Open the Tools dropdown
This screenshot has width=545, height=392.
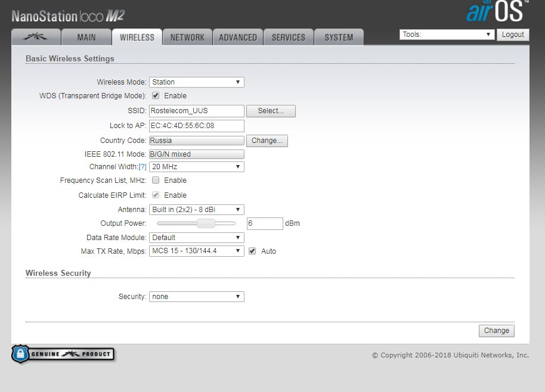click(x=447, y=35)
